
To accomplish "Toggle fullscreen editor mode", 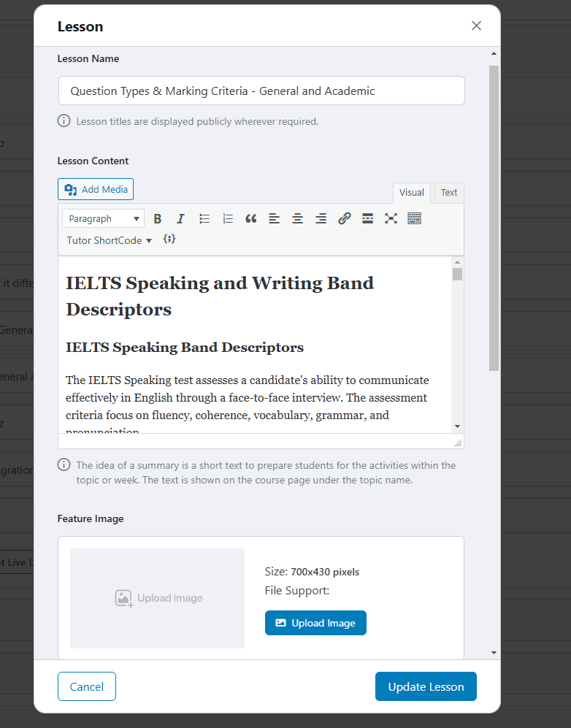I will [x=391, y=218].
